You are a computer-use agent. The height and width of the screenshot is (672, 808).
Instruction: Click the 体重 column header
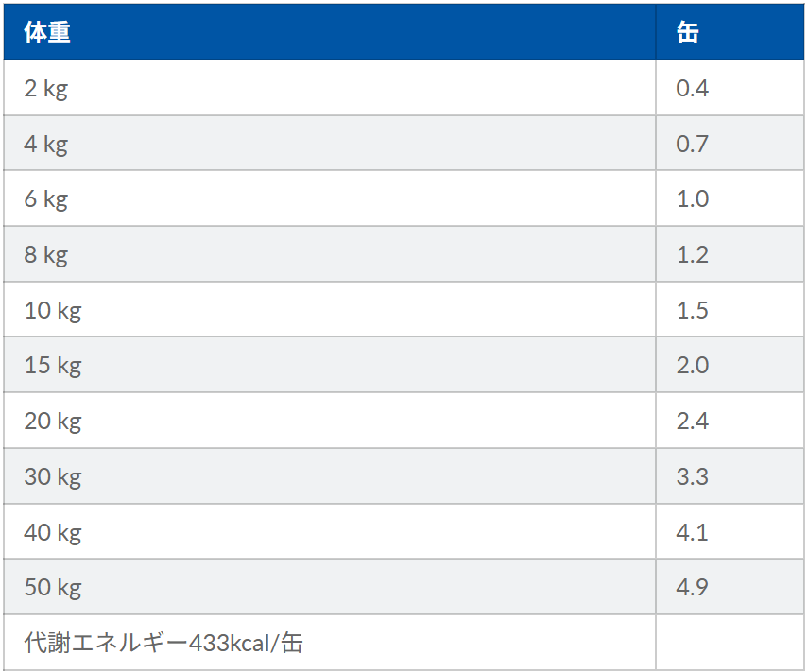(x=48, y=32)
